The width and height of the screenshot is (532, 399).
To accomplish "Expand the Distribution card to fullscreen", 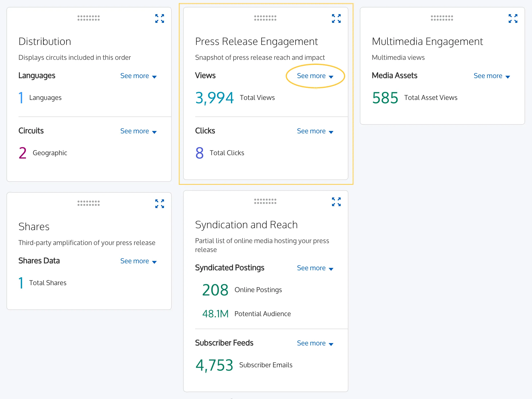I will 159,18.
